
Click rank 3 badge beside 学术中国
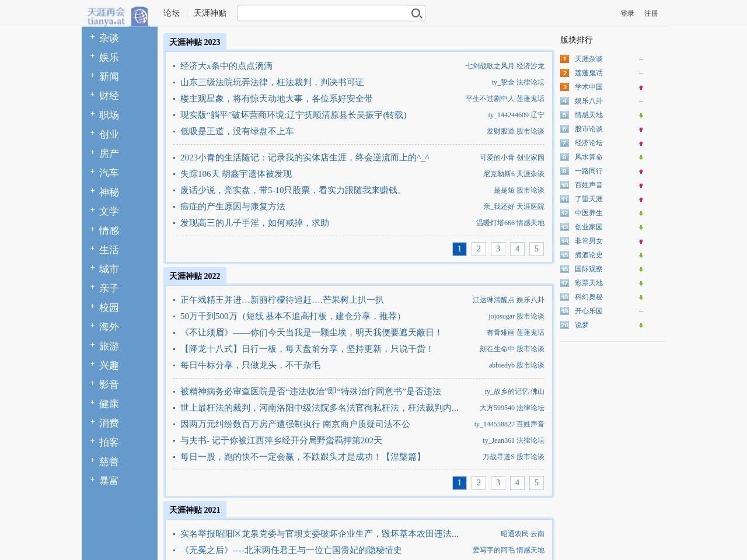(564, 87)
